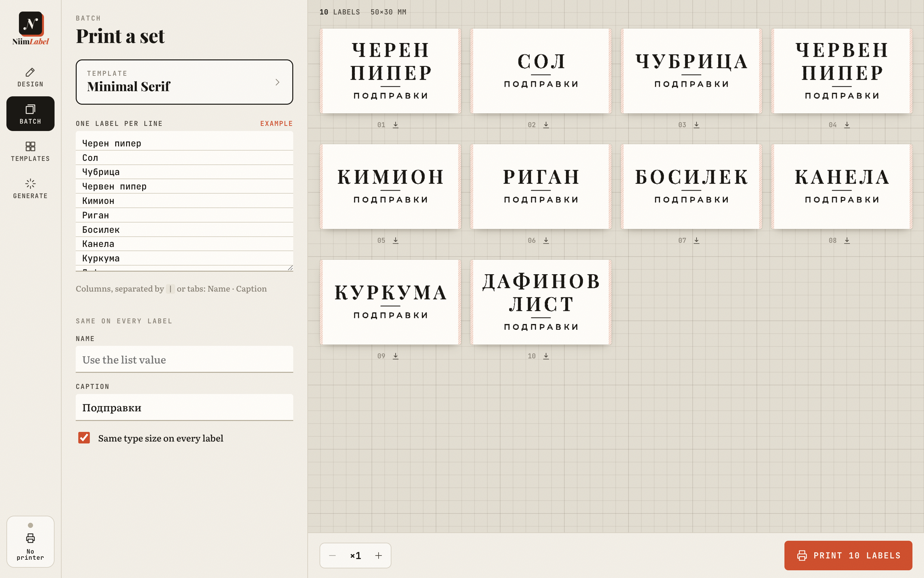Select the Batch sidebar item
The image size is (924, 578).
tap(30, 114)
